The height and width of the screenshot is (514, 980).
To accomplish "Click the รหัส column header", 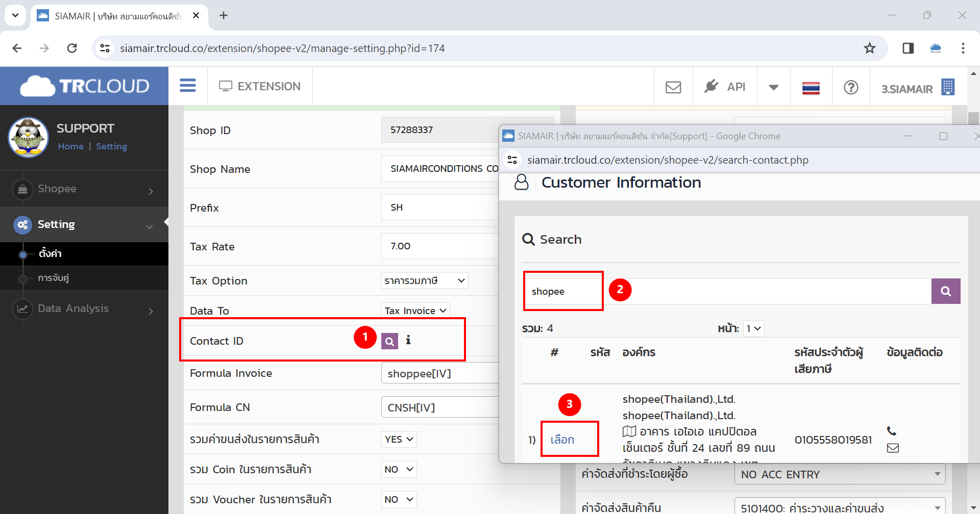I will pos(600,352).
